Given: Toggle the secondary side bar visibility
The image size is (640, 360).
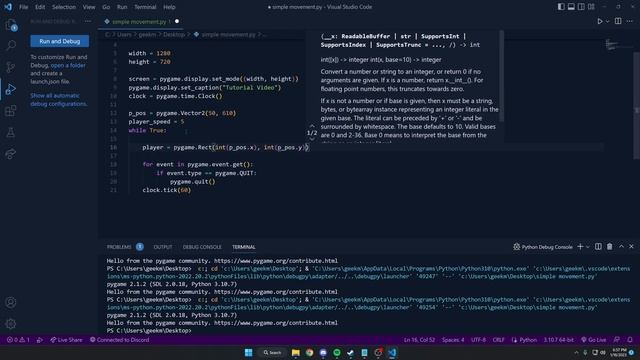Looking at the screenshot, I should (x=581, y=7).
